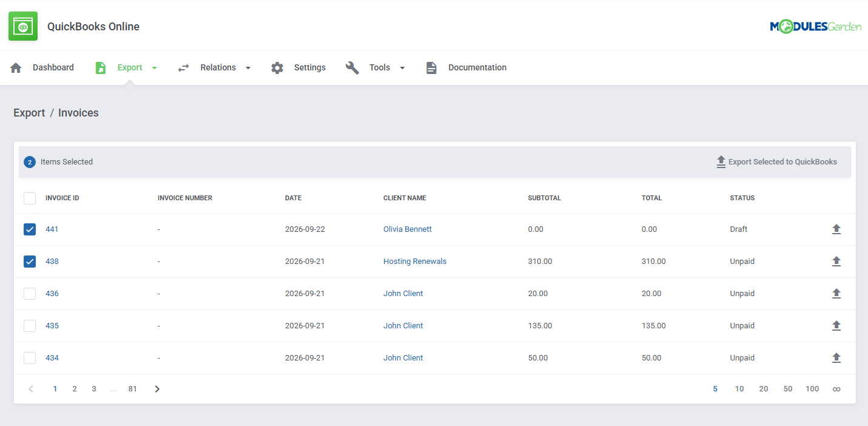This screenshot has height=426, width=868.
Task: Go to page 1
Action: tap(55, 389)
